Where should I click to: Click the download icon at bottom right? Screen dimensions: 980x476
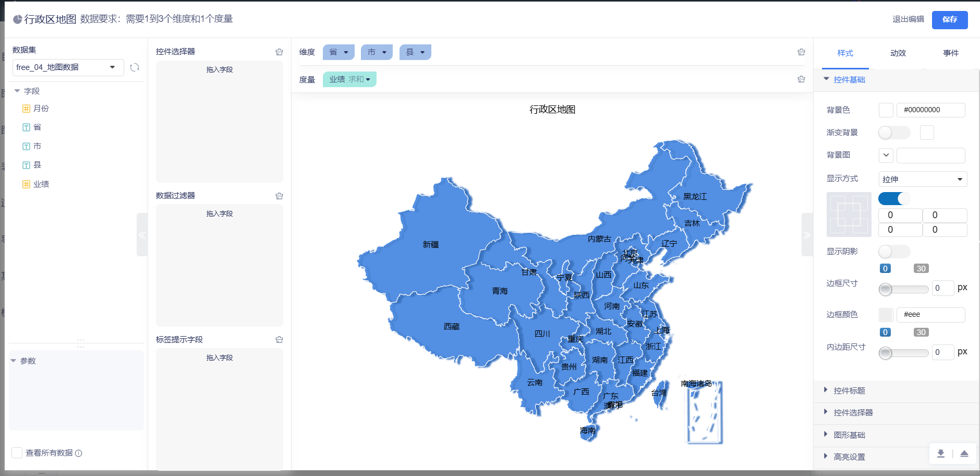[940, 454]
